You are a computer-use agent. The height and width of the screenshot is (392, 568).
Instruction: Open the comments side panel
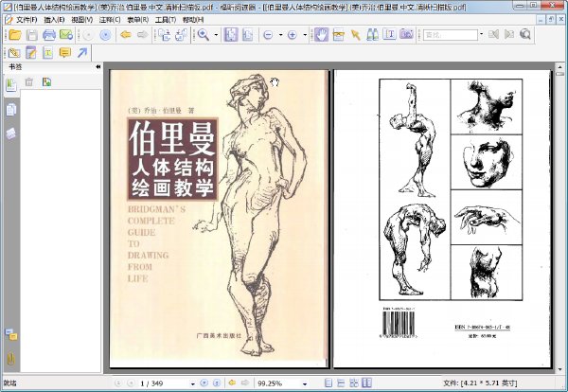pyautogui.click(x=11, y=335)
